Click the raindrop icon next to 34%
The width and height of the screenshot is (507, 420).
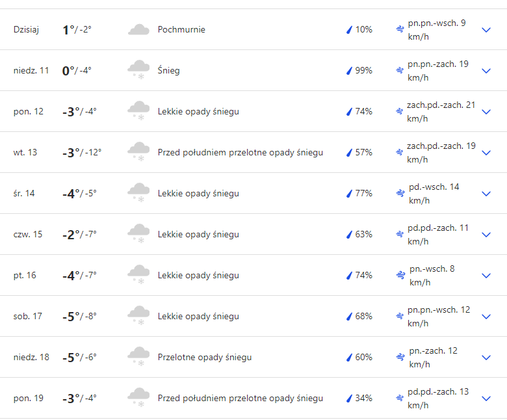pos(349,398)
